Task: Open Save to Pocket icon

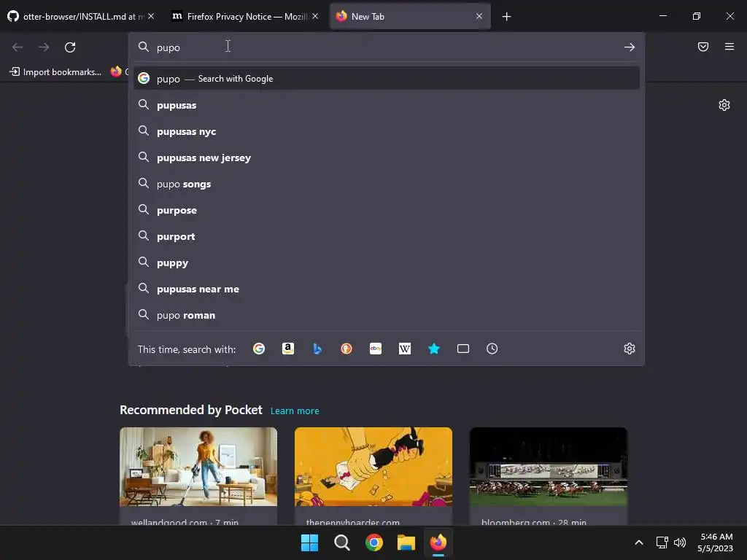Action: click(703, 47)
